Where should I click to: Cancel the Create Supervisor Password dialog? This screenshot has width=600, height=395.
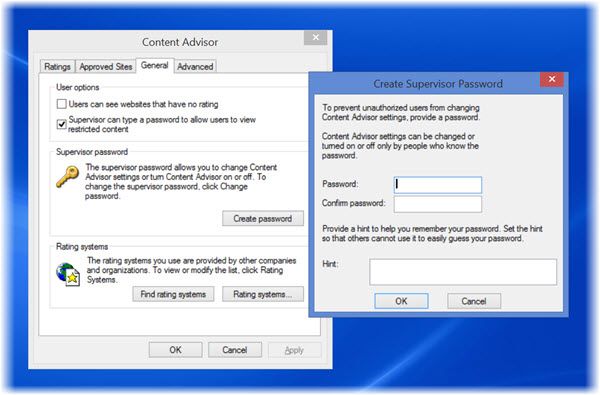[474, 301]
